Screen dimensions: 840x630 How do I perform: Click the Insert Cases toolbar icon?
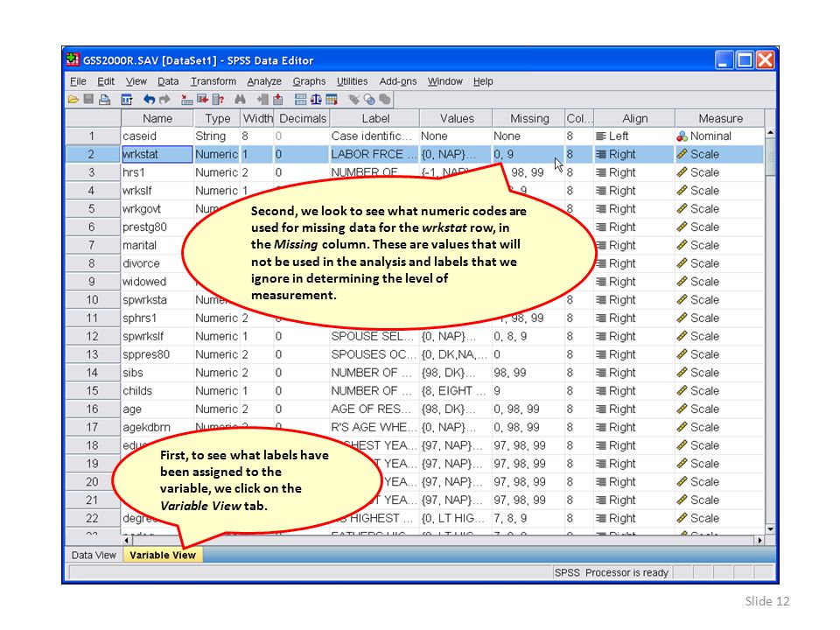(x=262, y=99)
